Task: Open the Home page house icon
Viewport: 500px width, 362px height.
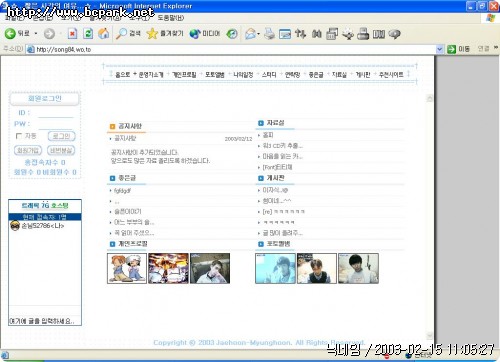Action: tap(104, 33)
